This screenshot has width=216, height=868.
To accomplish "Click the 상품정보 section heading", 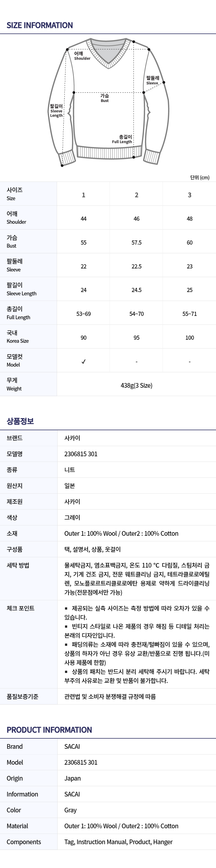I will click(20, 421).
